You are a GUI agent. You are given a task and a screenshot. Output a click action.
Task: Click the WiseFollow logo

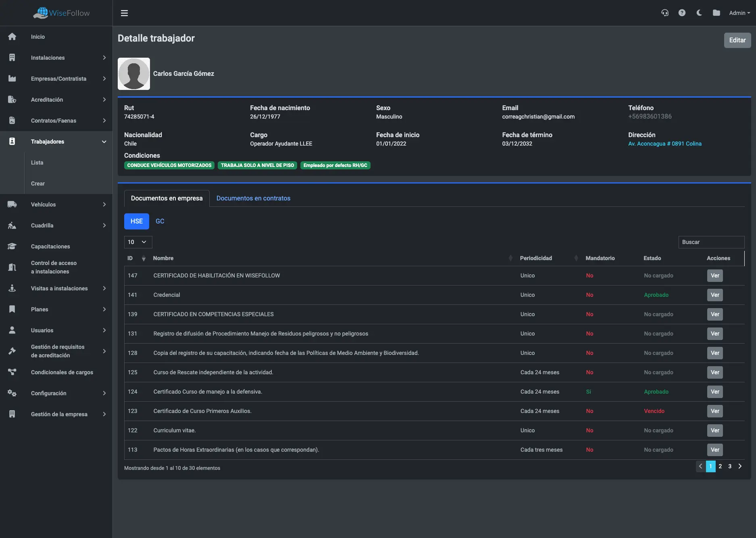(x=61, y=13)
